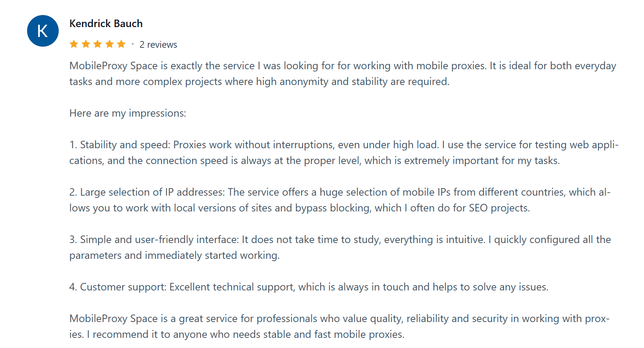644x348 pixels.
Task: Click the first rating star
Action: 74,44
